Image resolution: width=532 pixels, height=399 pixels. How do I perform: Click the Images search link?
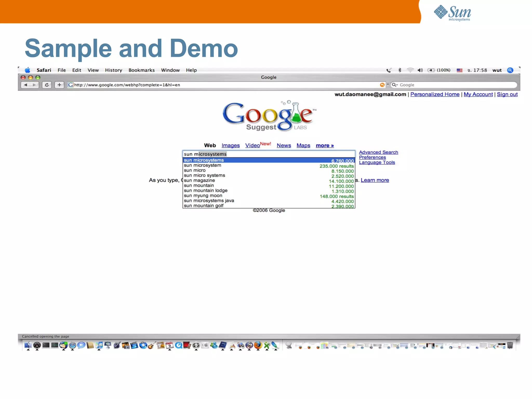point(231,146)
